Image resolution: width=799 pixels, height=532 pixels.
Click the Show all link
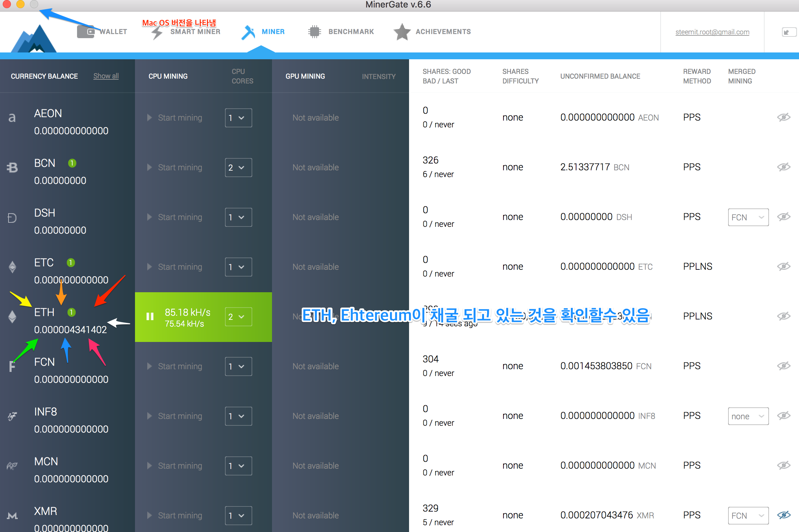(106, 76)
